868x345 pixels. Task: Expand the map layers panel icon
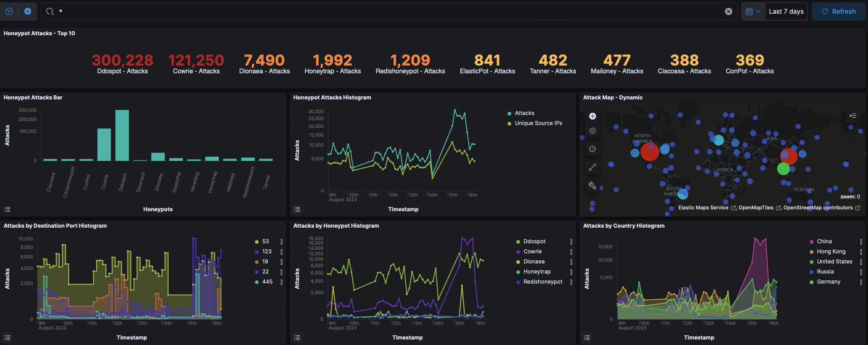click(853, 116)
